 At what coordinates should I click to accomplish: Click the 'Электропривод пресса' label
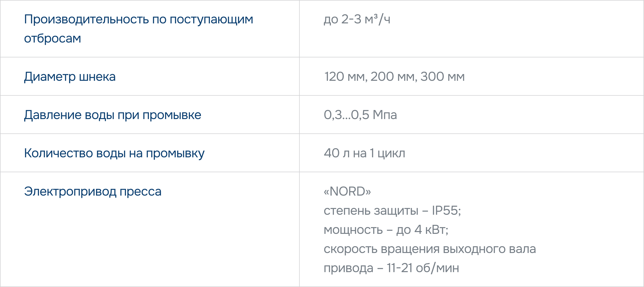point(93,192)
